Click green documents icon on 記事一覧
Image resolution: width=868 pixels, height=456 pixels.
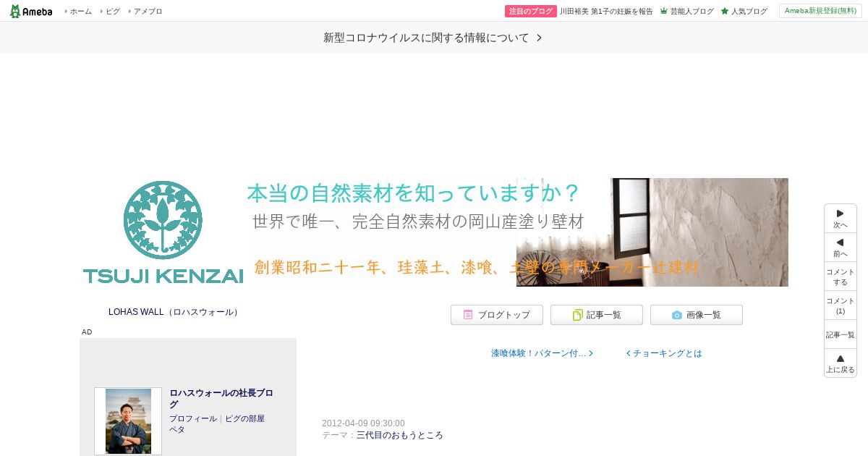click(577, 315)
